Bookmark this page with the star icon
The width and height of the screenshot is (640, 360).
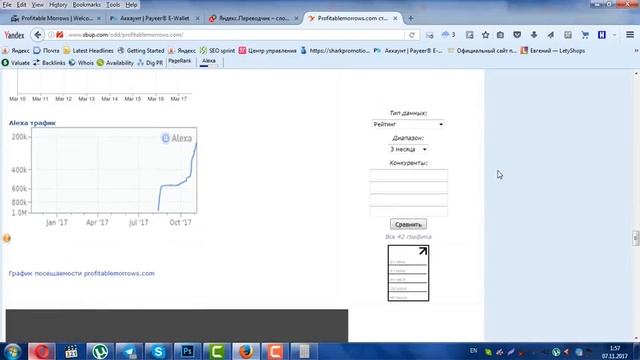pos(485,35)
